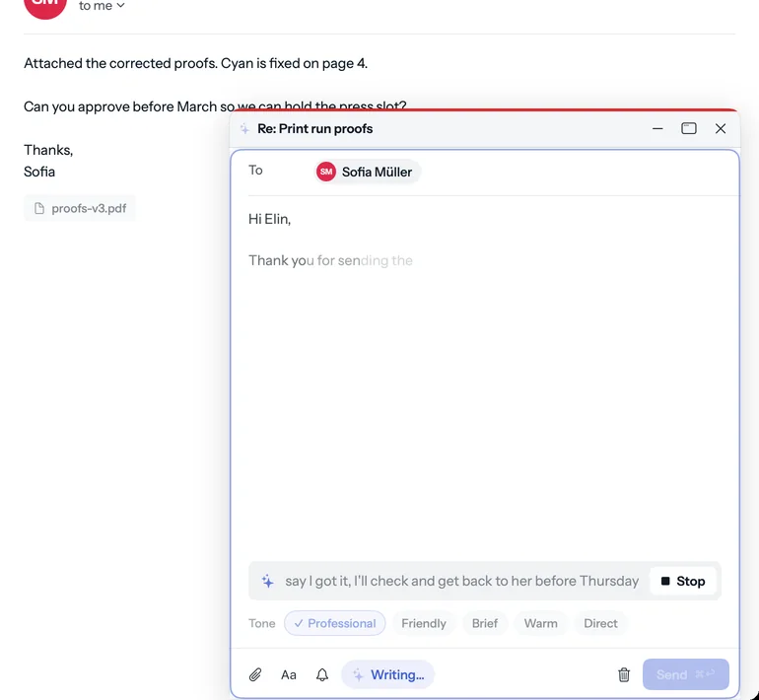Select the Professional tone
759x700 pixels.
(335, 623)
